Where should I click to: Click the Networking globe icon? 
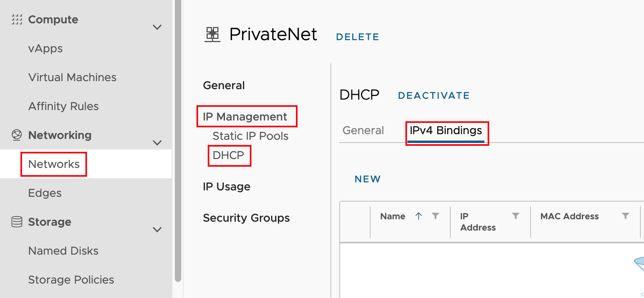16,135
